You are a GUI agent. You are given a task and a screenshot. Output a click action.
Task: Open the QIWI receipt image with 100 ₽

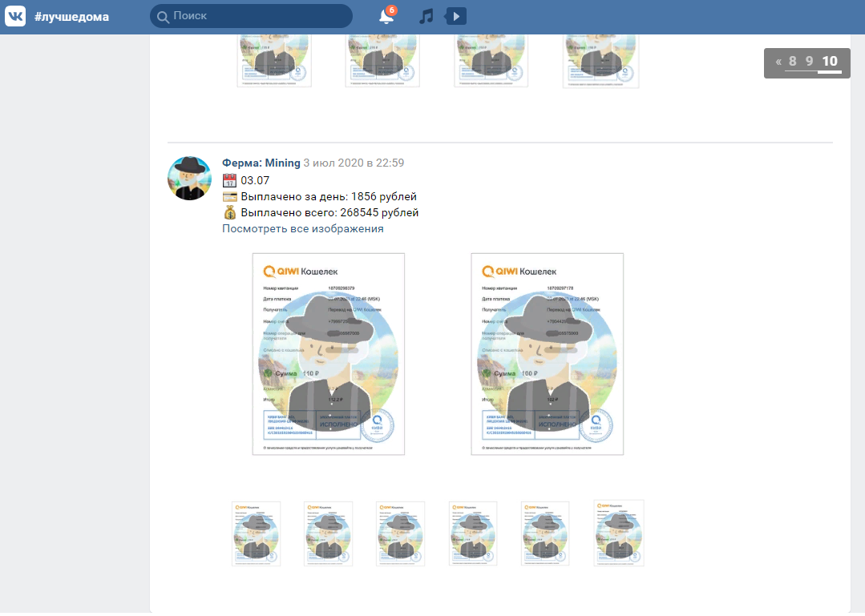point(548,354)
